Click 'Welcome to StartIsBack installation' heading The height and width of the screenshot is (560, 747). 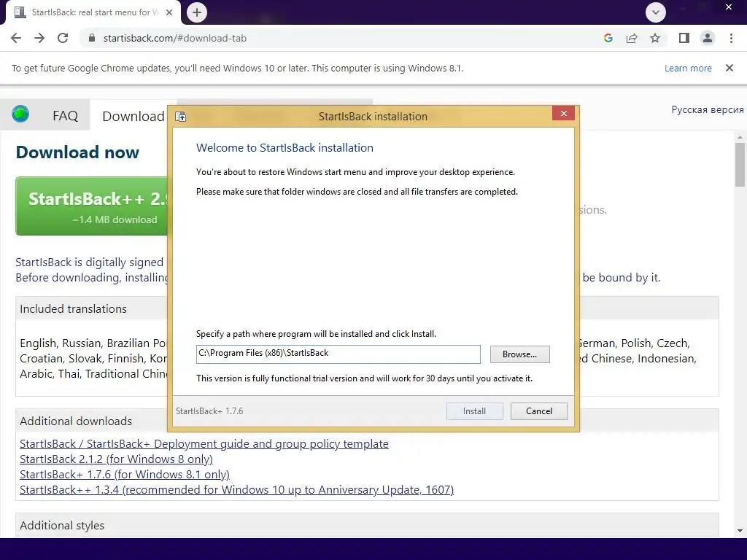click(x=285, y=147)
